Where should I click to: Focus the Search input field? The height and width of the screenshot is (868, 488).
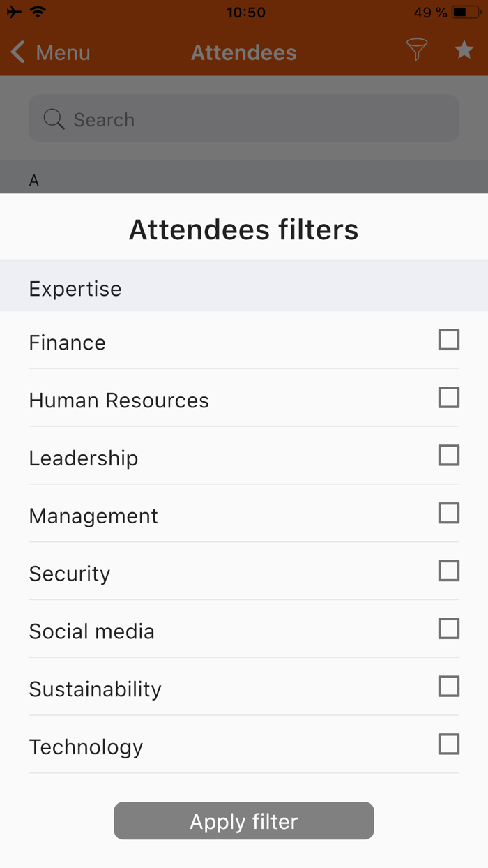tap(258, 119)
